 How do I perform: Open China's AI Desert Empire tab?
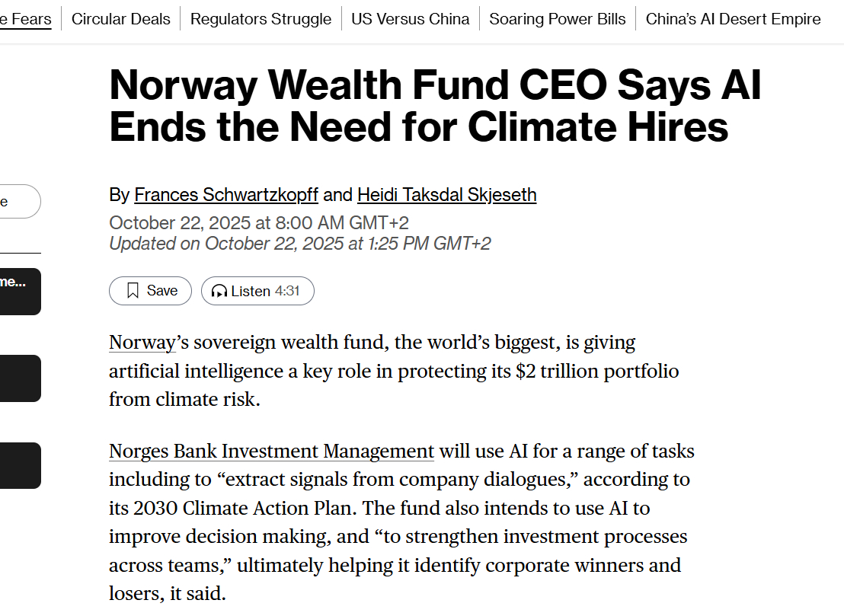[x=733, y=19]
